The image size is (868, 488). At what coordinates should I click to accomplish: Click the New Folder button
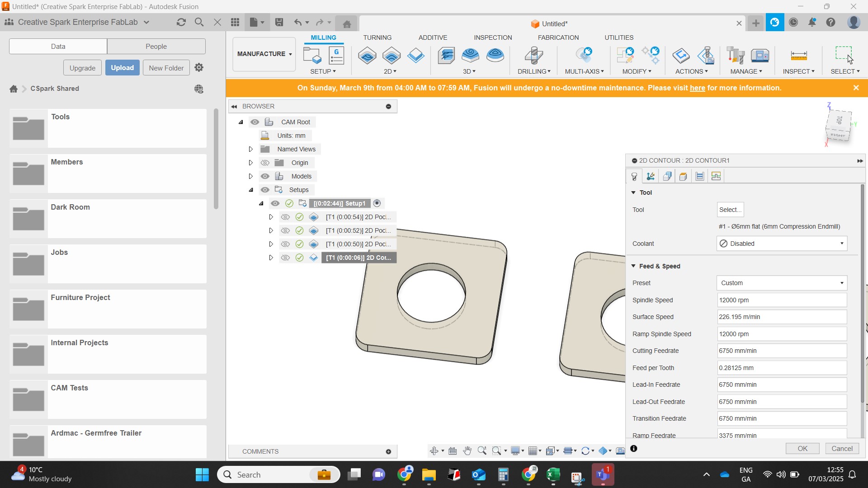166,68
